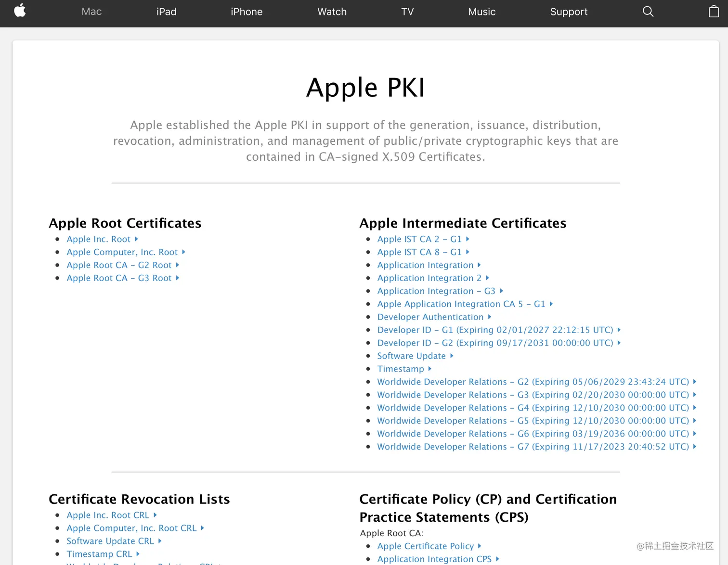Click the Apple Inc. Root CRL link
This screenshot has width=728, height=565.
pos(112,515)
